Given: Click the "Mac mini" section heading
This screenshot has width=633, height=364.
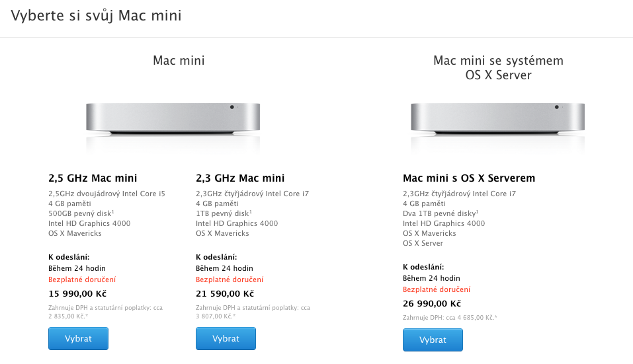Looking at the screenshot, I should (179, 61).
